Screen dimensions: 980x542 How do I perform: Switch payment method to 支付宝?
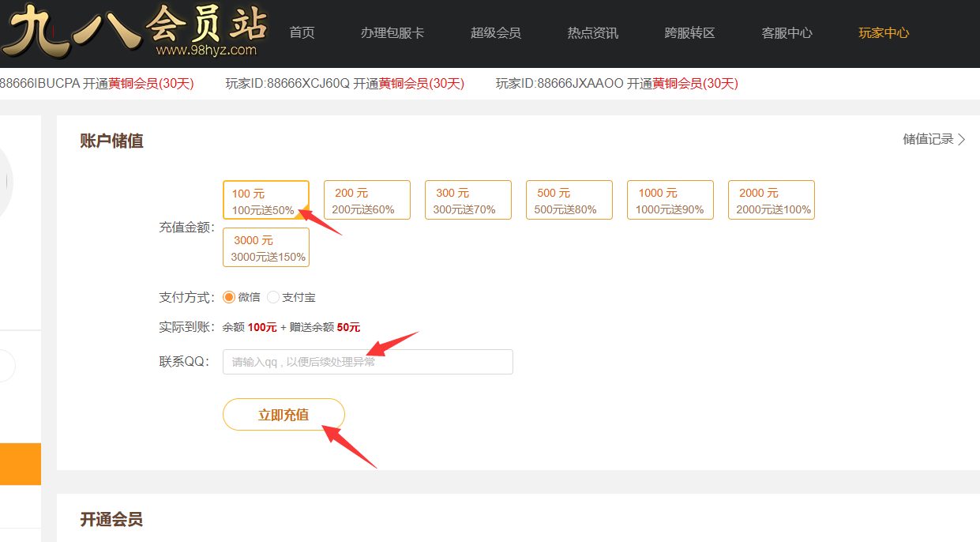[x=274, y=298]
